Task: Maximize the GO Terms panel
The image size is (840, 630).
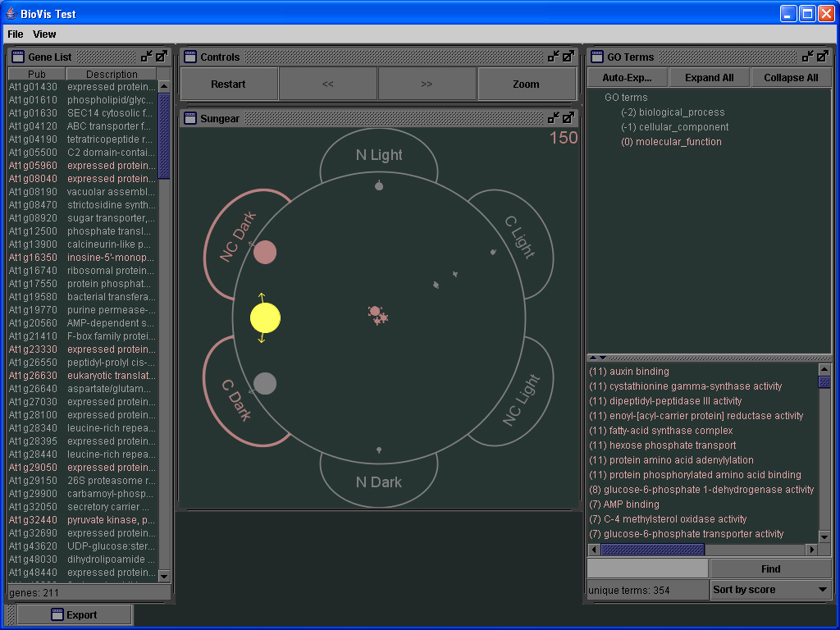Action: coord(823,57)
